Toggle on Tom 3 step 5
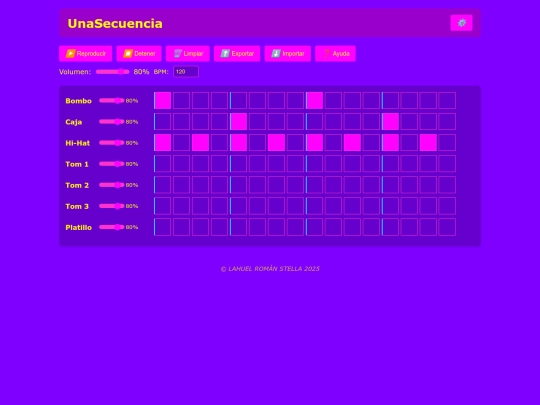Viewport: 540px width, 405px height. (238, 206)
